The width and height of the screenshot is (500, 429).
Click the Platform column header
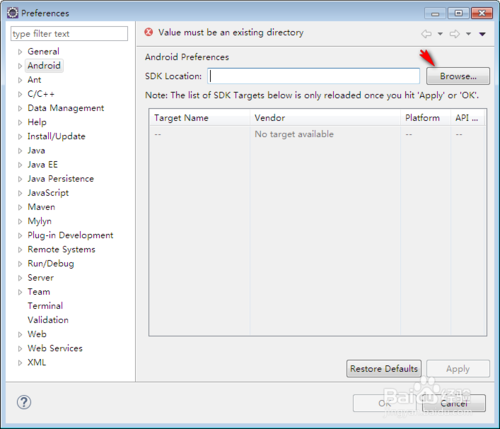(x=426, y=118)
